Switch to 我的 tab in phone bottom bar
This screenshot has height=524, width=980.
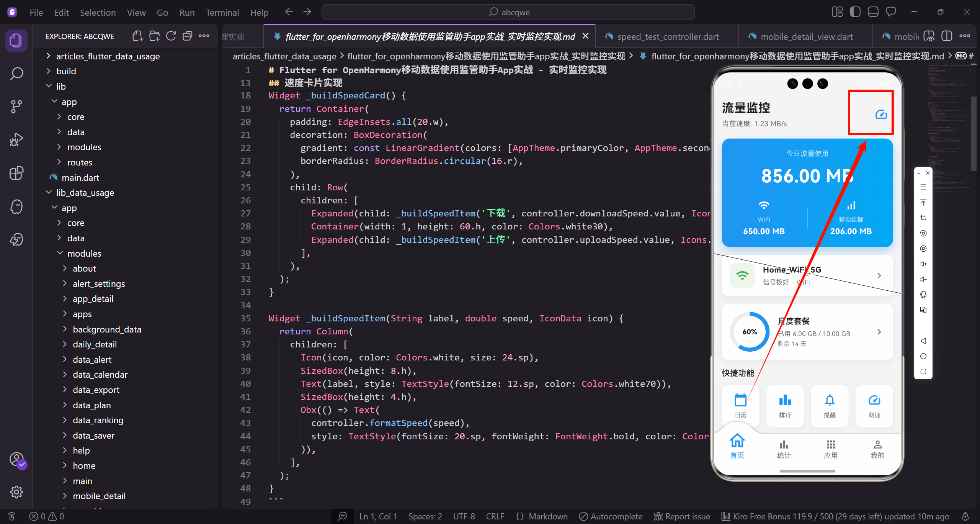[x=877, y=449]
